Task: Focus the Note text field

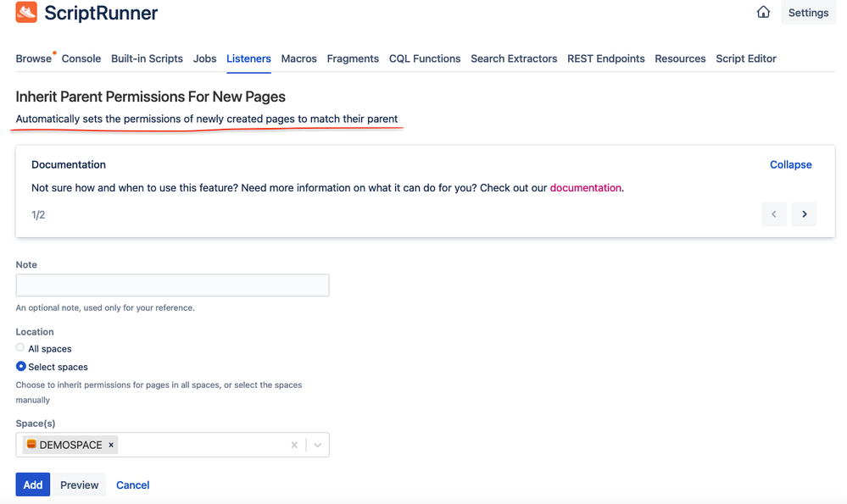Action: [172, 285]
